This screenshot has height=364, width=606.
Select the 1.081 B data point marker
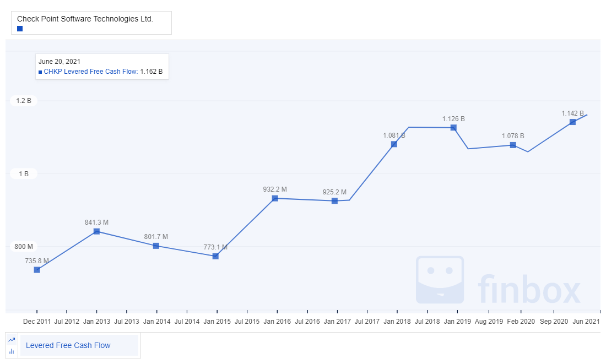click(394, 144)
